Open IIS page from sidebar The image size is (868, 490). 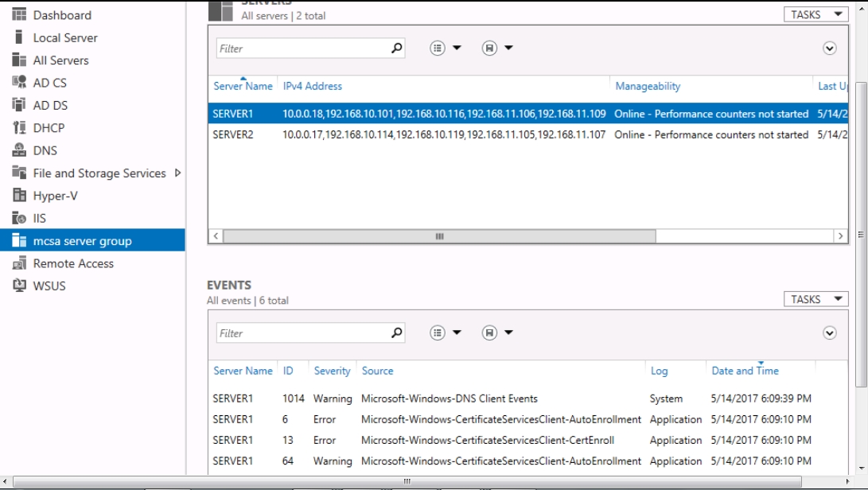pos(39,218)
